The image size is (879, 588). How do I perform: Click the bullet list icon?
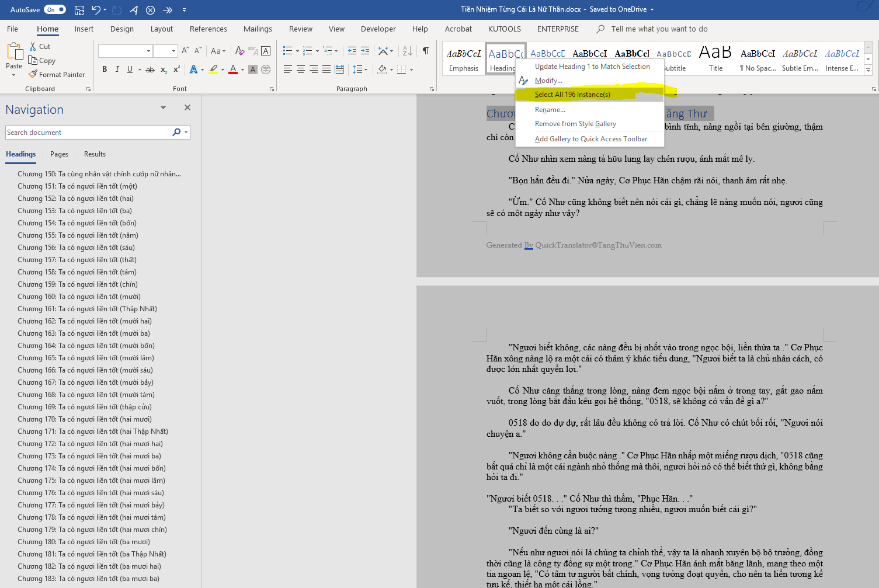(287, 51)
